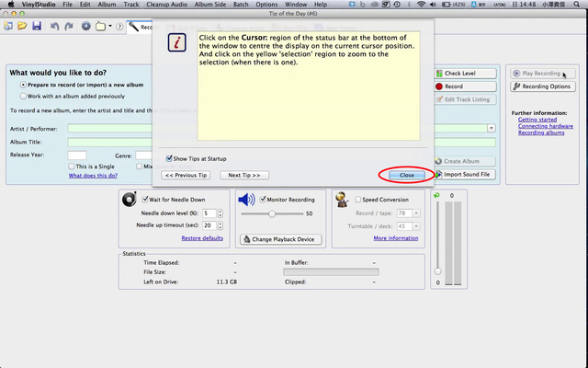Select Work with an album added previously
Image resolution: width=588 pixels, height=368 pixels.
23,96
